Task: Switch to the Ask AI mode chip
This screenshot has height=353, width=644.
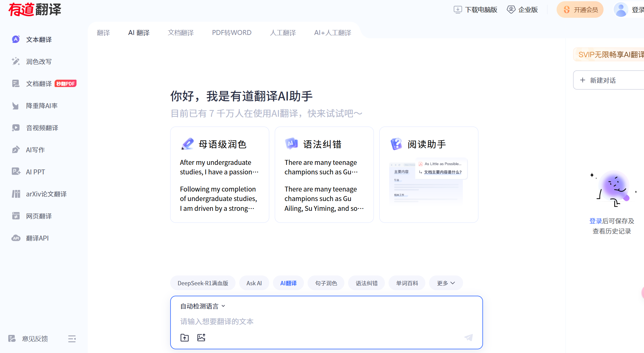Action: pyautogui.click(x=254, y=283)
